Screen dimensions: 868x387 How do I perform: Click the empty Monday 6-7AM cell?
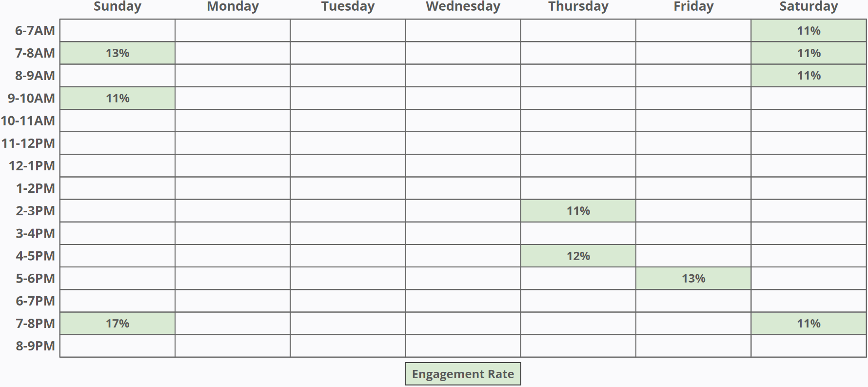tap(233, 31)
